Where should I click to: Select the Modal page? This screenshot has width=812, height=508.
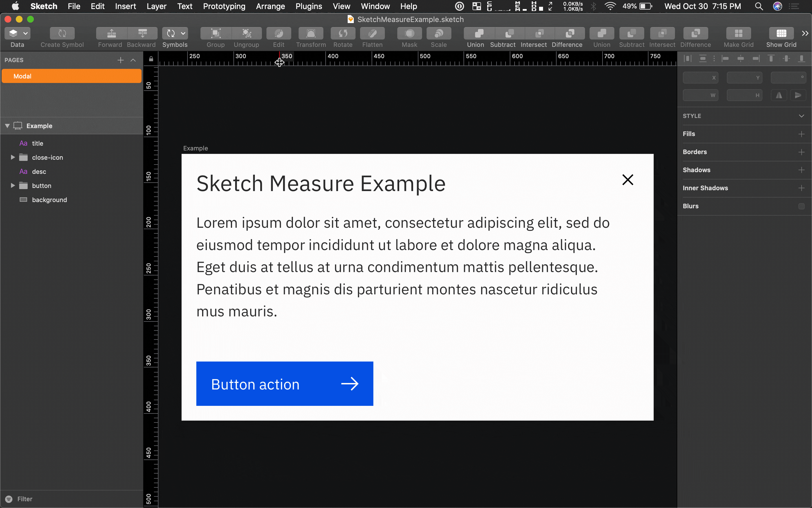pos(71,76)
